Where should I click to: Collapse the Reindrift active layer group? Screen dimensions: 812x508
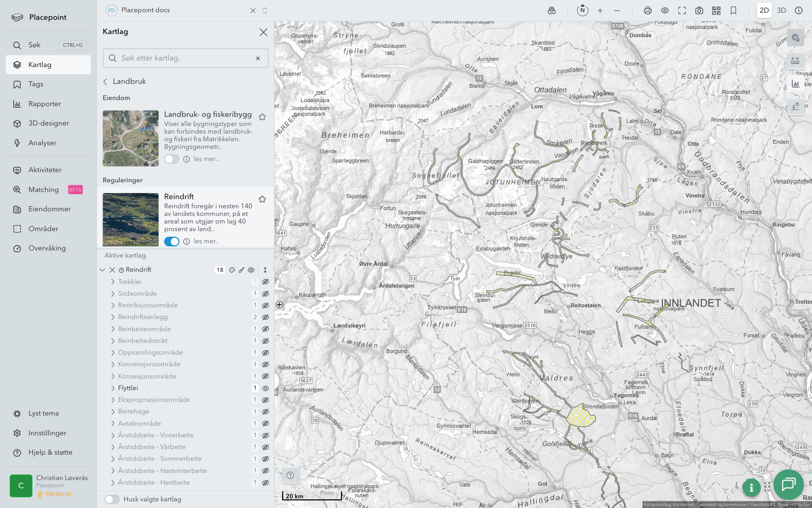click(103, 270)
